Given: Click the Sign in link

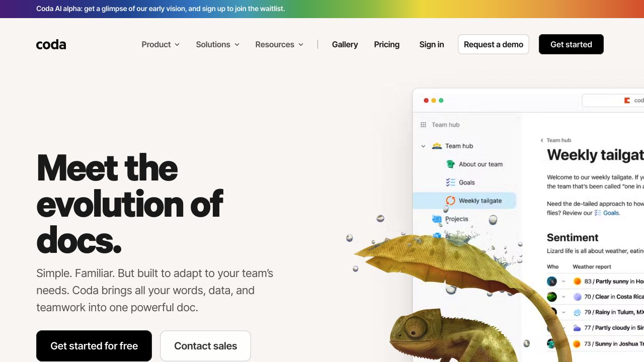Looking at the screenshot, I should [431, 44].
